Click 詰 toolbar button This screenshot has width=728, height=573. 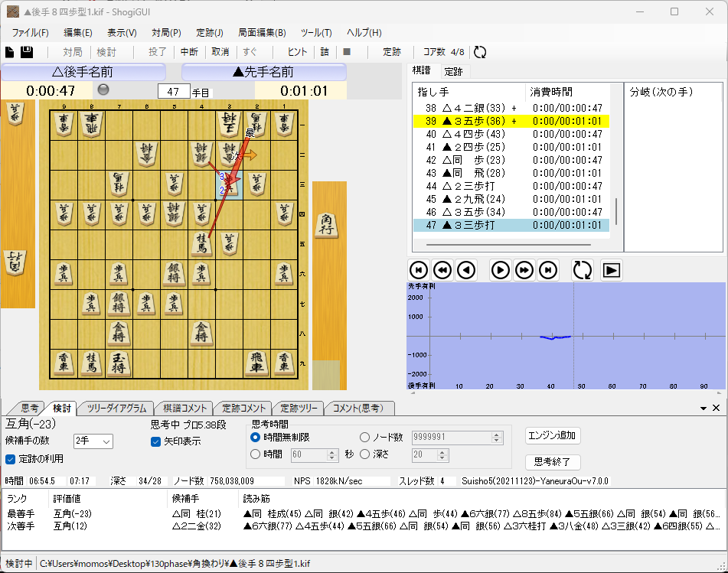point(325,52)
